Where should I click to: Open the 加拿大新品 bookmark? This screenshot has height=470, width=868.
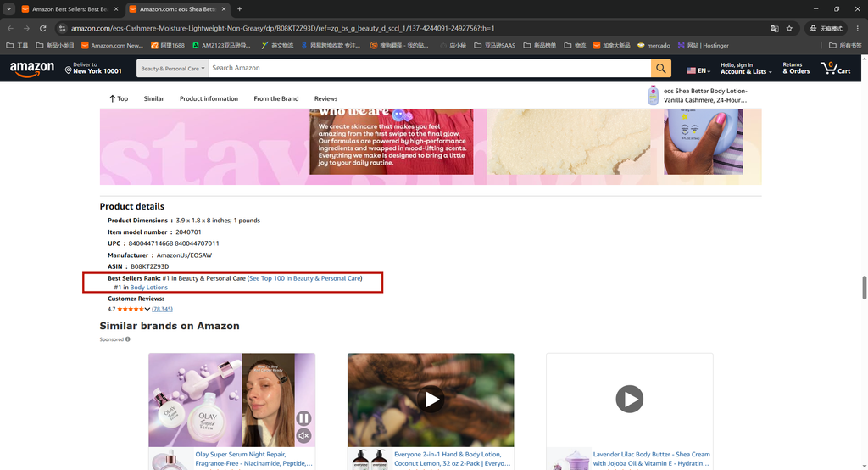point(612,46)
